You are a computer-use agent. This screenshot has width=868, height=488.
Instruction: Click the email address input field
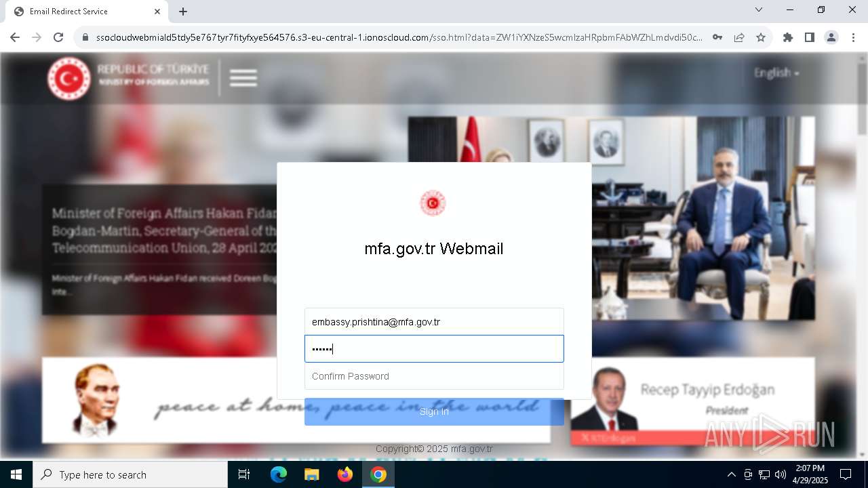tap(434, 322)
